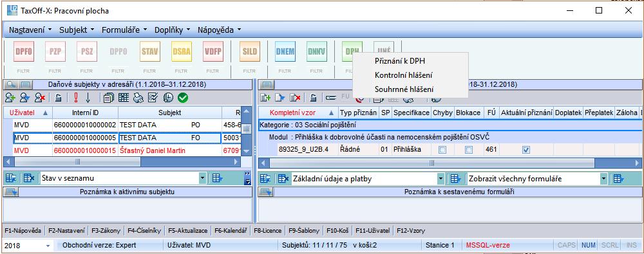Open the Nápověda menu

click(x=219, y=30)
